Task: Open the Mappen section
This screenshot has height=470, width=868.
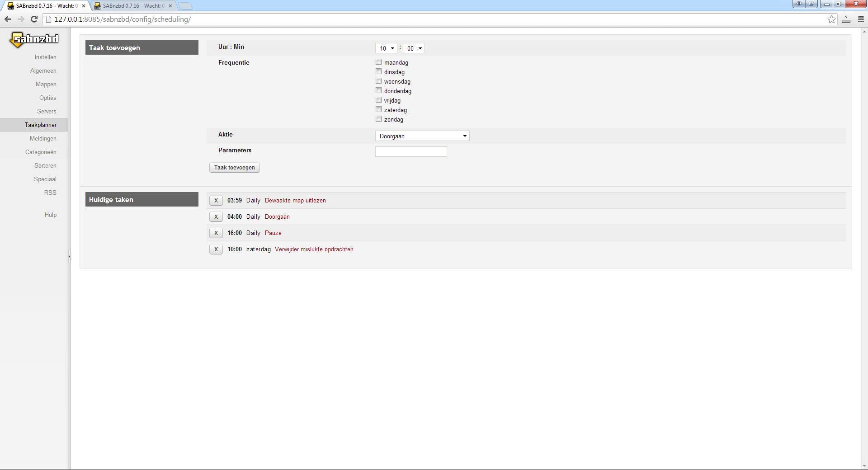Action: pyautogui.click(x=46, y=84)
